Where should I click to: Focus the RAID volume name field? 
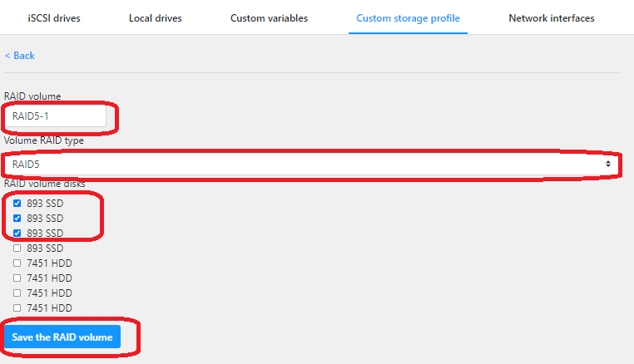pyautogui.click(x=57, y=116)
